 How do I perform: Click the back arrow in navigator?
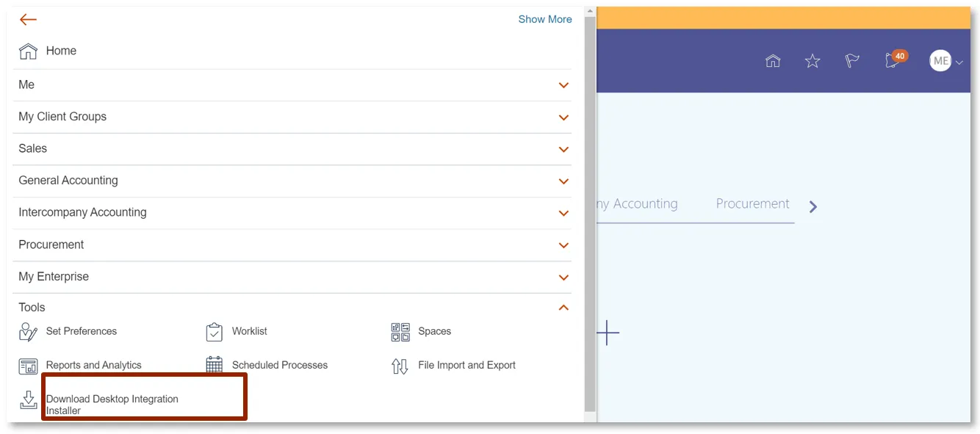tap(28, 20)
